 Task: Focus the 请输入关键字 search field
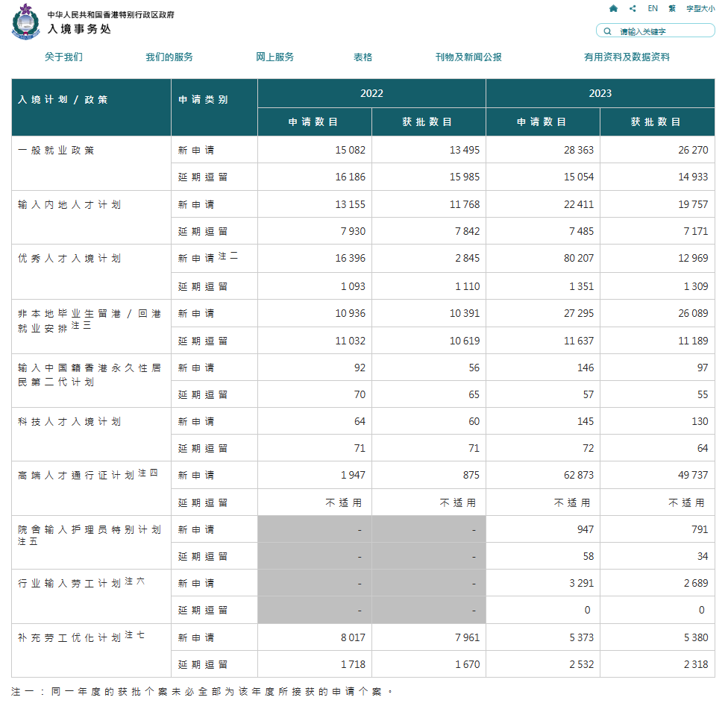pos(655,31)
